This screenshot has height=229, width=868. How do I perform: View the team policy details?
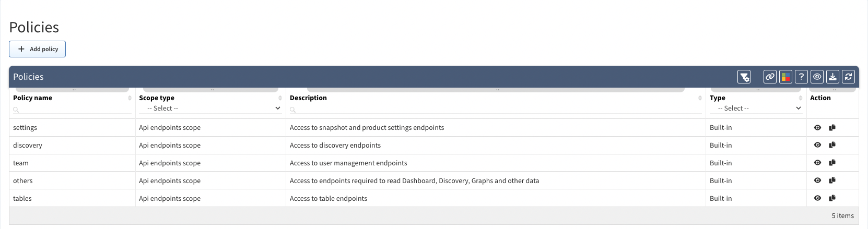point(817,163)
